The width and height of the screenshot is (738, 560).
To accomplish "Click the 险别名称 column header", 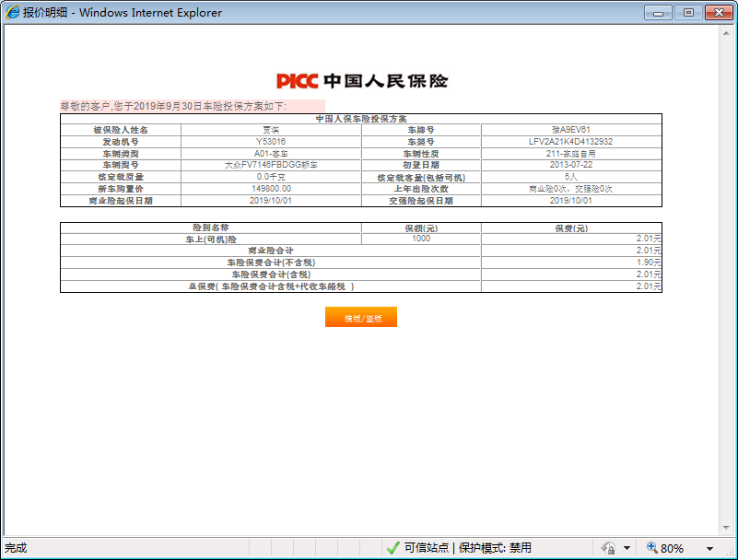I will tap(211, 227).
